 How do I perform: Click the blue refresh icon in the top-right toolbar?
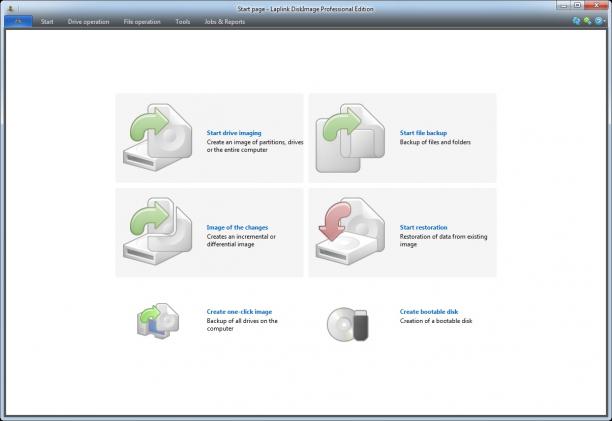click(576, 21)
